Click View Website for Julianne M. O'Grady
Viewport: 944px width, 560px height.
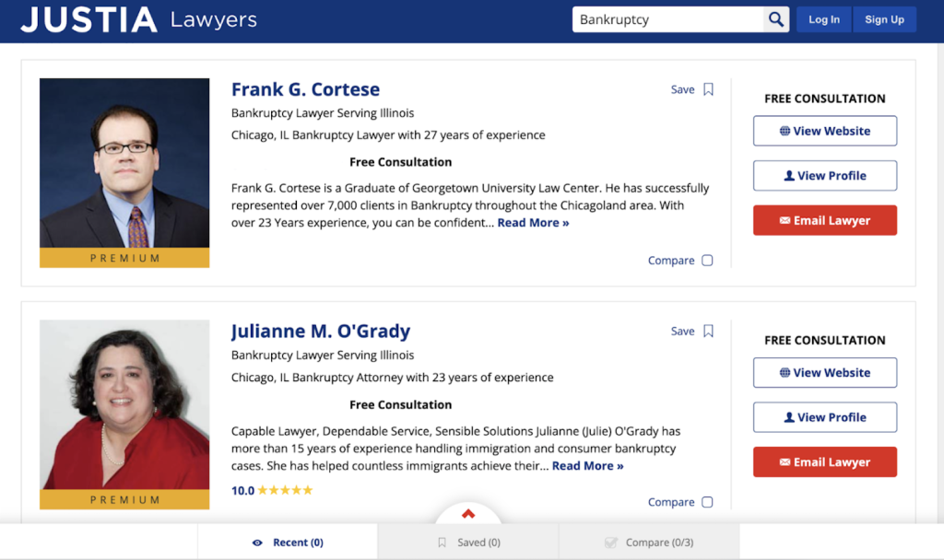[824, 373]
